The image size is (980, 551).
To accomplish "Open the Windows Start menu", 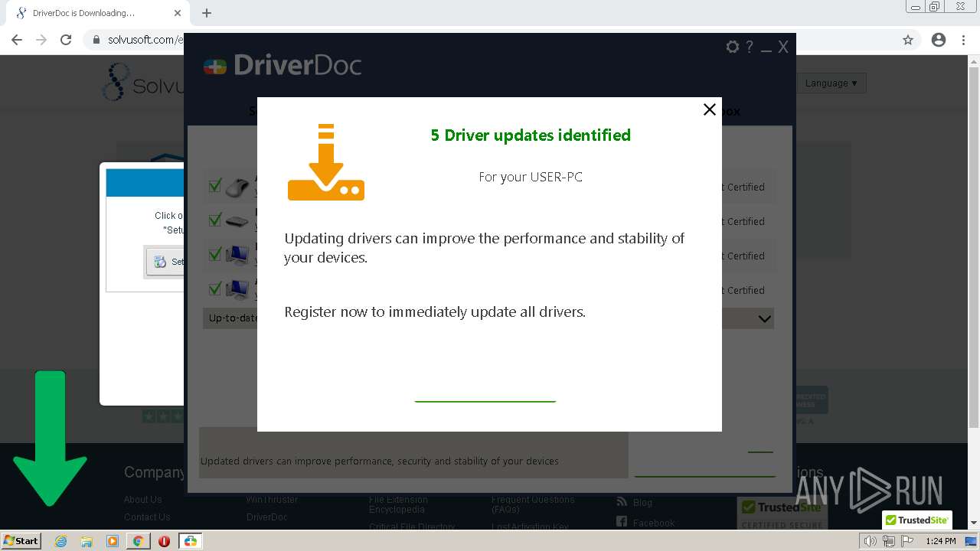I will [x=21, y=540].
